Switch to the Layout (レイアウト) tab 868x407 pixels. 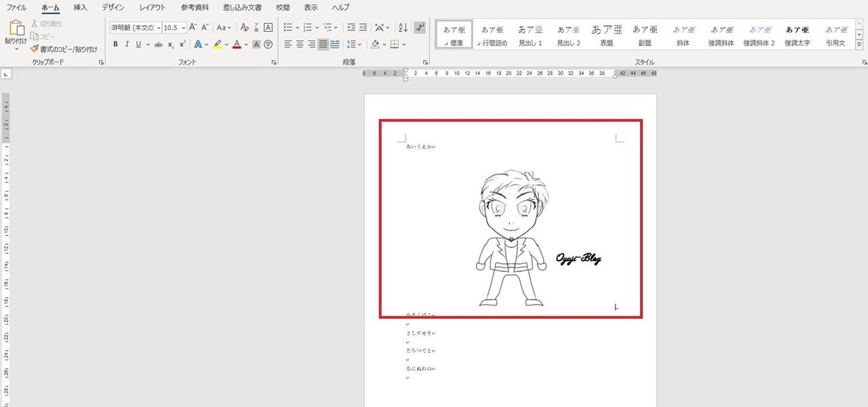153,7
